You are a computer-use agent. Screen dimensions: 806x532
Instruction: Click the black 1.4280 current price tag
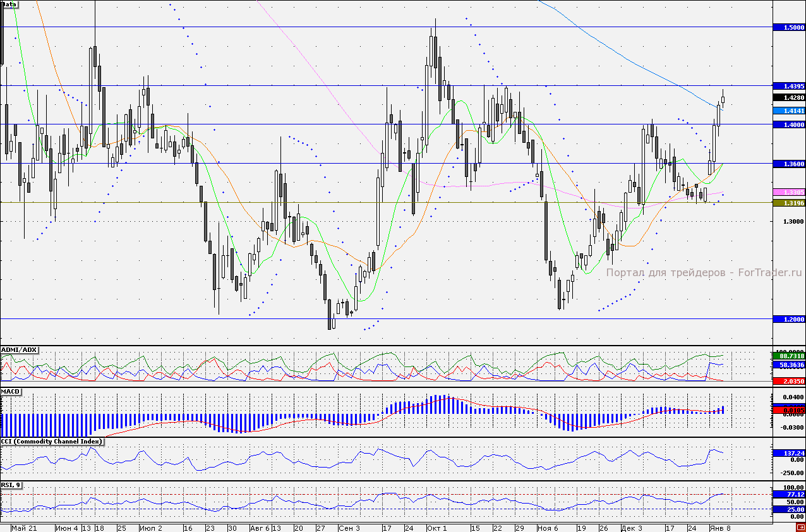(789, 98)
